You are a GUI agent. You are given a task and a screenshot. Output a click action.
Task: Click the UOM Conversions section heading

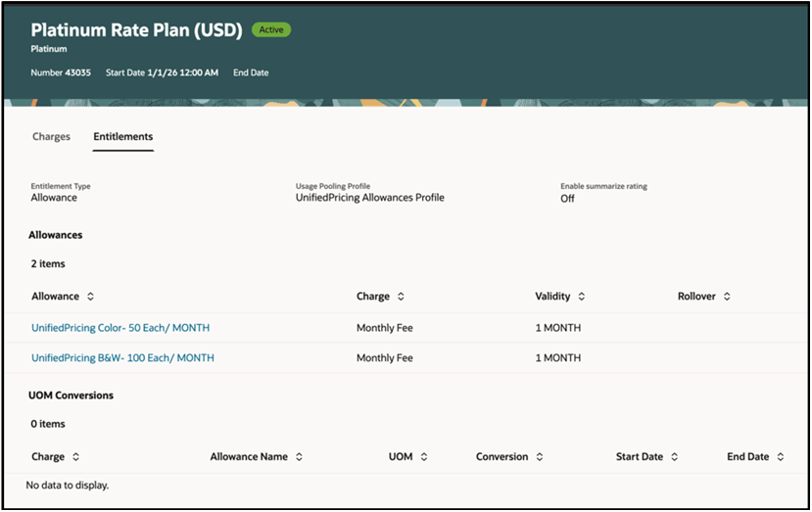pyautogui.click(x=71, y=396)
